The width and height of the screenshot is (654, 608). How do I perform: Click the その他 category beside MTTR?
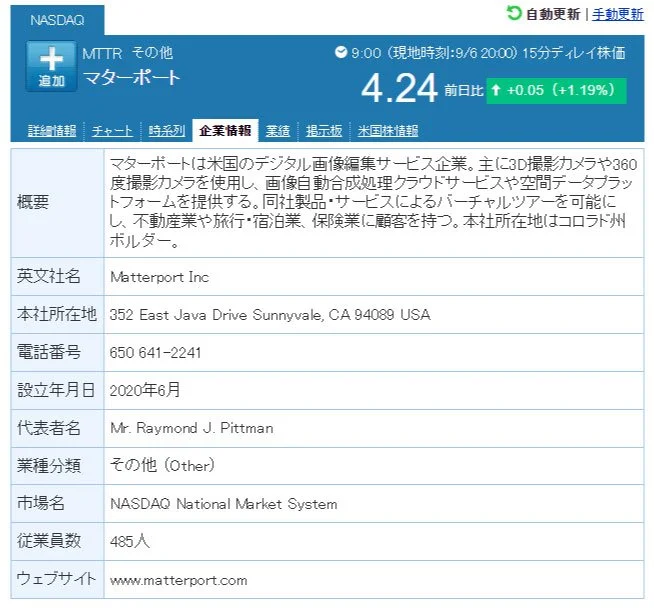pos(152,53)
